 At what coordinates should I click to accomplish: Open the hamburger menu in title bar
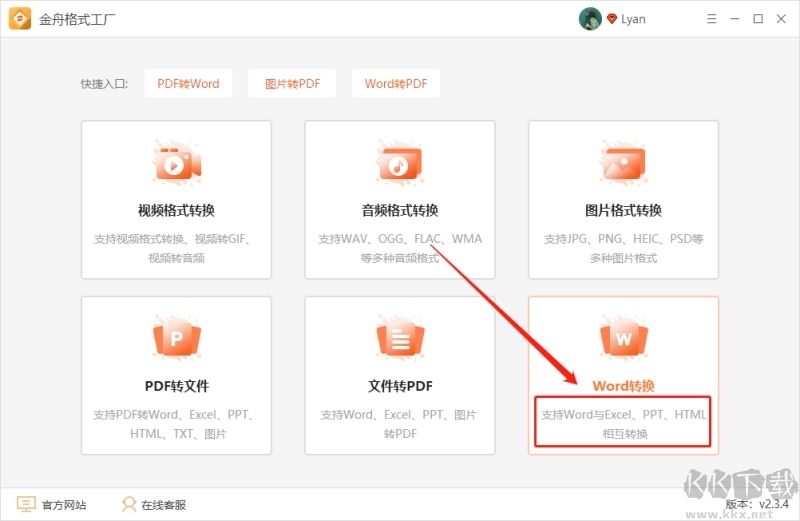click(712, 19)
